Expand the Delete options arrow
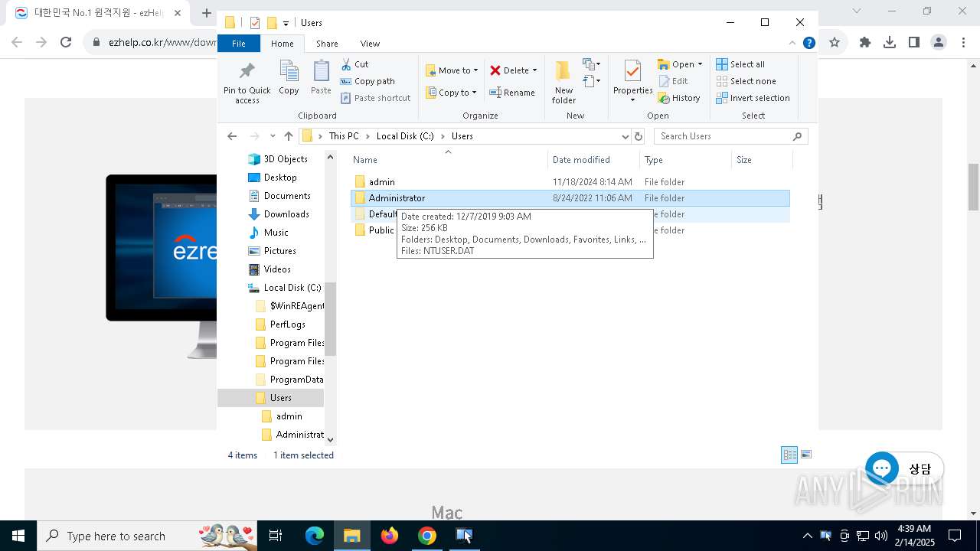980x551 pixels. (x=534, y=70)
